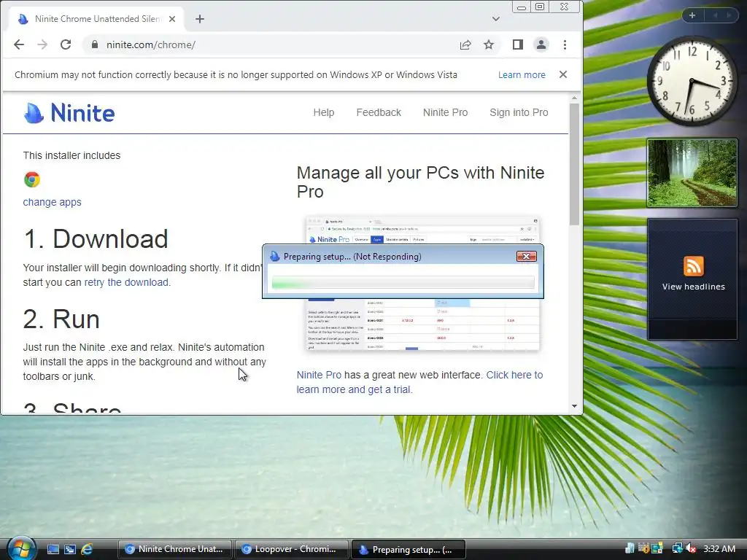Click the leftmost system tray icon
Screen dimensions: 747x560
(630, 549)
